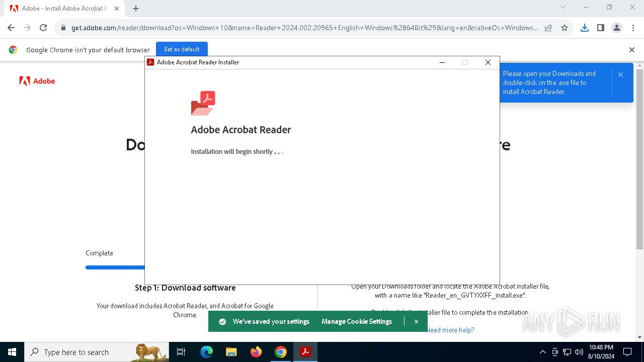Open the Action Center notifications icon
The width and height of the screenshot is (644, 362).
pos(627,352)
